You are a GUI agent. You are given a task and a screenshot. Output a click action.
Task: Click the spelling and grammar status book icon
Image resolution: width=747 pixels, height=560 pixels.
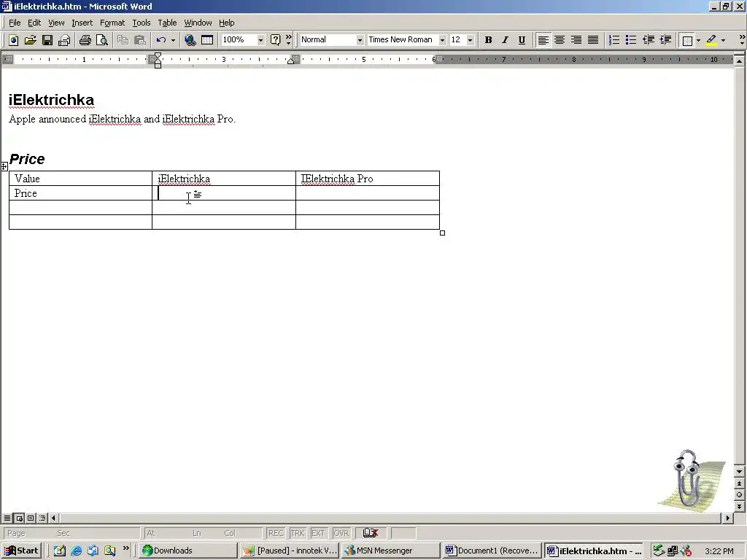coord(370,533)
